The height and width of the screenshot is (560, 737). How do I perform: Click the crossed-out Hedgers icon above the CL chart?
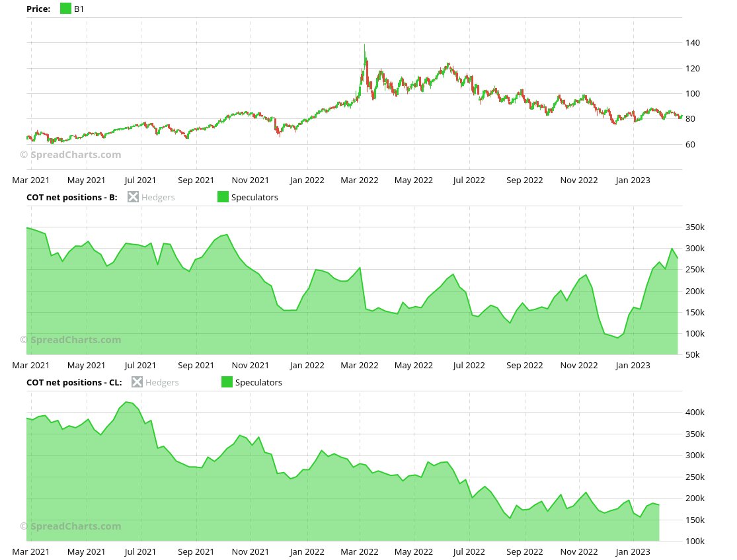coord(137,382)
